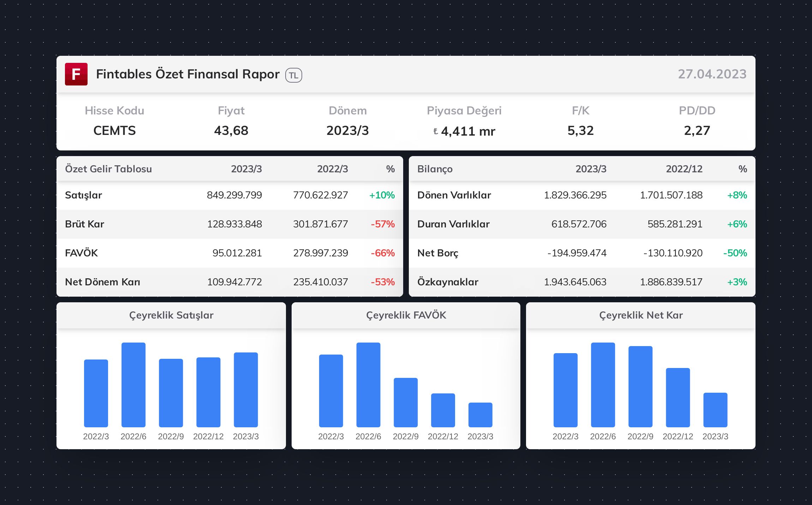Screen dimensions: 812x505
Task: Click the 2022/9 bar in Çeyreklik Net Kar
Action: [640, 387]
